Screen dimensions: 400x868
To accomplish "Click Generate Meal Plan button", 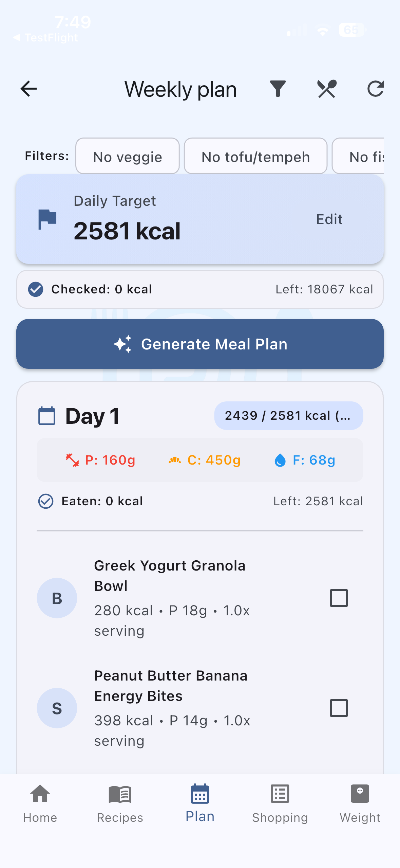I will tap(200, 344).
